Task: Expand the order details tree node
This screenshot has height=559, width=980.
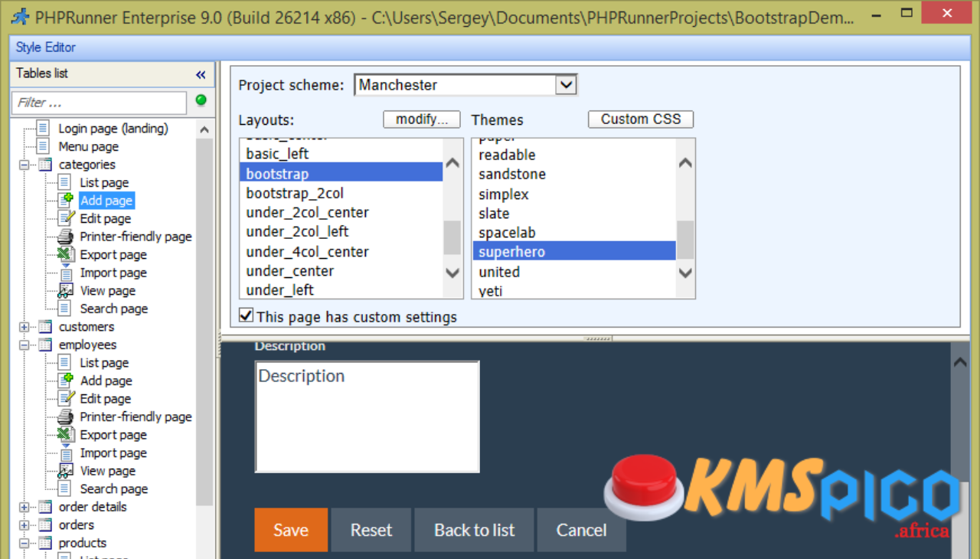Action: coord(24,507)
